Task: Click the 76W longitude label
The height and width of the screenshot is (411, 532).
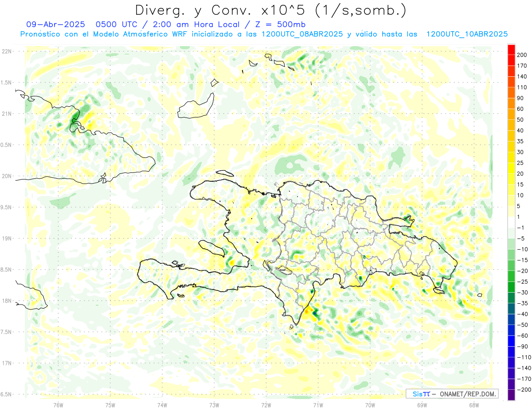Action: point(58,404)
